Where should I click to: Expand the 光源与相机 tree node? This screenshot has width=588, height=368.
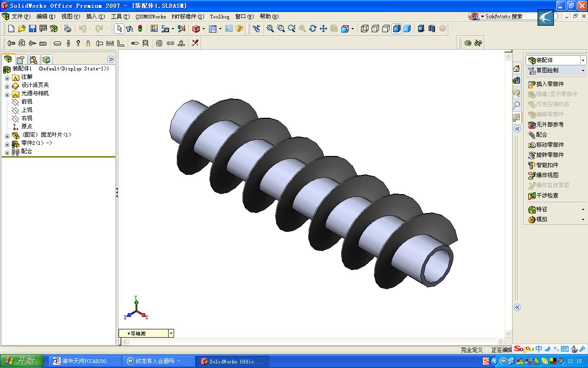7,94
